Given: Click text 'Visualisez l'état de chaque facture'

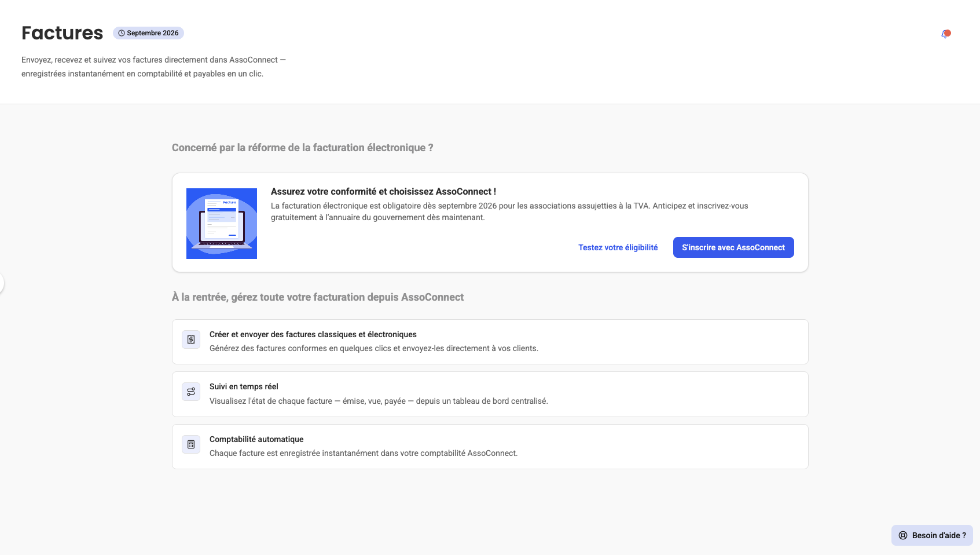Looking at the screenshot, I should pyautogui.click(x=271, y=401).
